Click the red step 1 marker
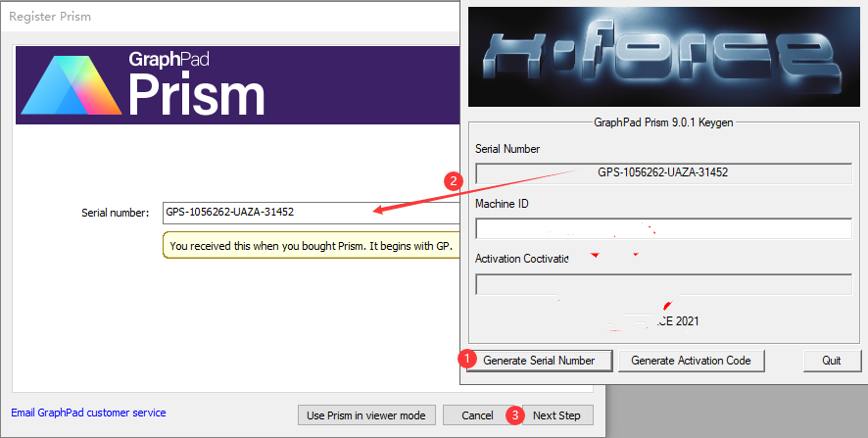868x438 pixels. (468, 360)
